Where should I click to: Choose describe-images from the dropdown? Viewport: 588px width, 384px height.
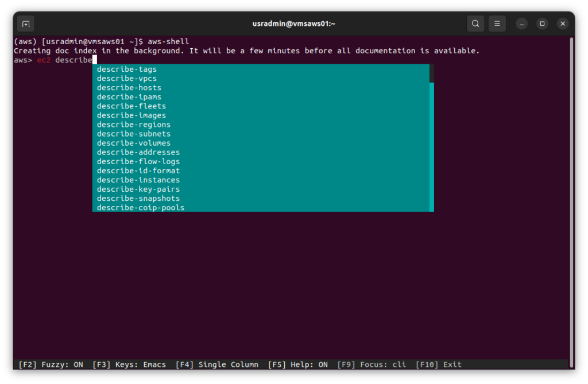(x=131, y=115)
